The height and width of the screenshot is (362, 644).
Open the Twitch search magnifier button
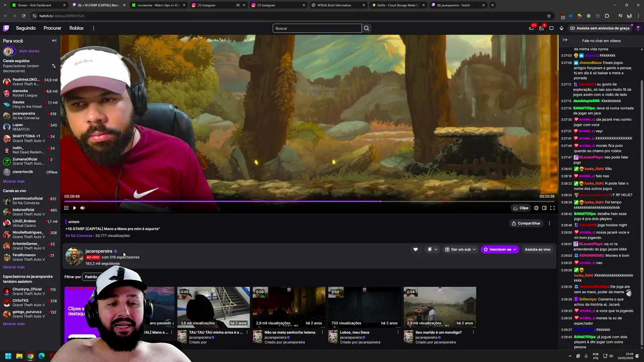point(366,28)
